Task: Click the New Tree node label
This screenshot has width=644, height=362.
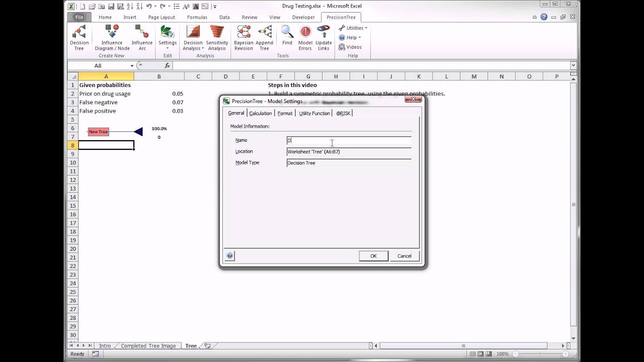Action: click(98, 132)
